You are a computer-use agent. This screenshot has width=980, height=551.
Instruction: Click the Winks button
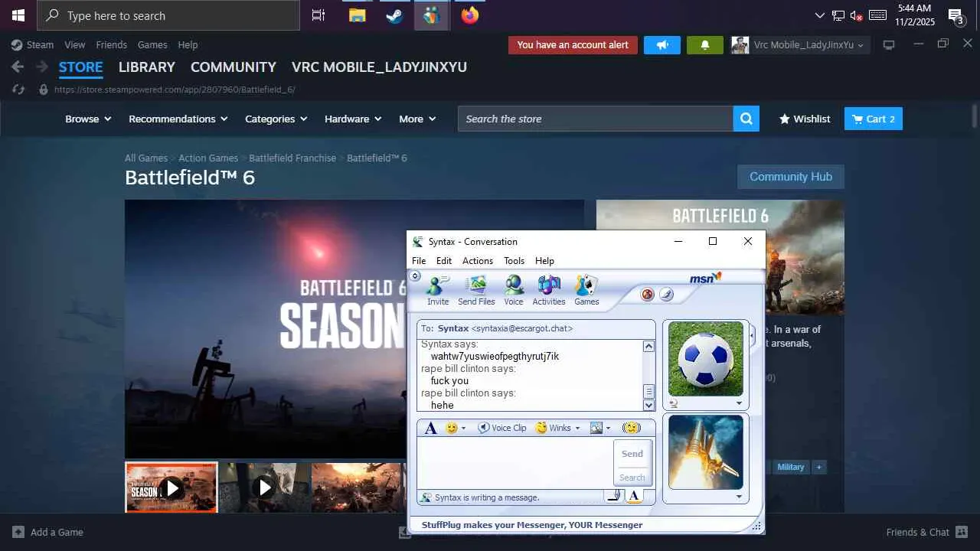pyautogui.click(x=554, y=428)
